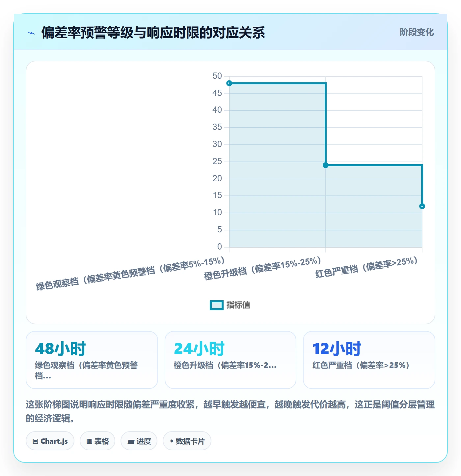
Task: Click the 绿色观察档 x-axis label
Action: pos(130,274)
